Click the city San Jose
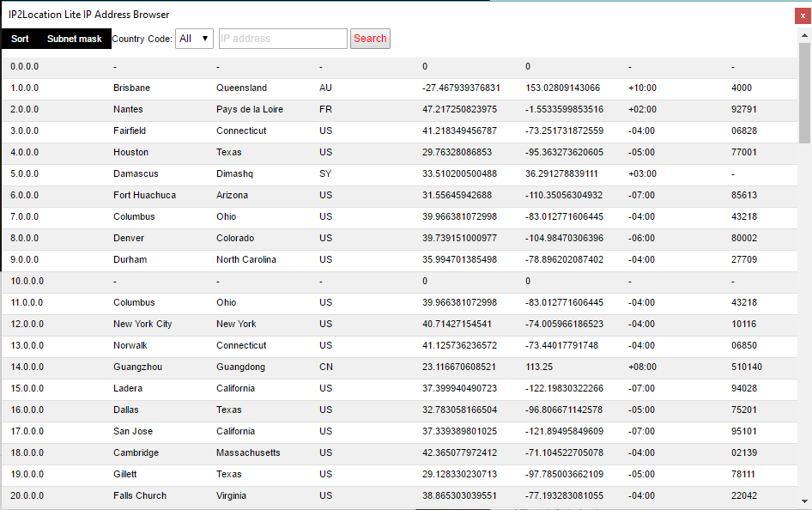Viewport: 812px width, 510px height. click(x=133, y=431)
